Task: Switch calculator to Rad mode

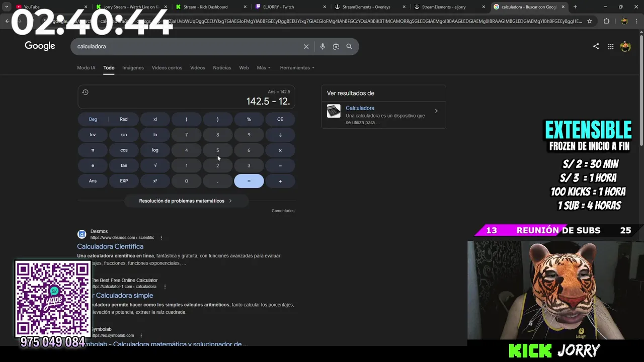Action: click(x=124, y=119)
